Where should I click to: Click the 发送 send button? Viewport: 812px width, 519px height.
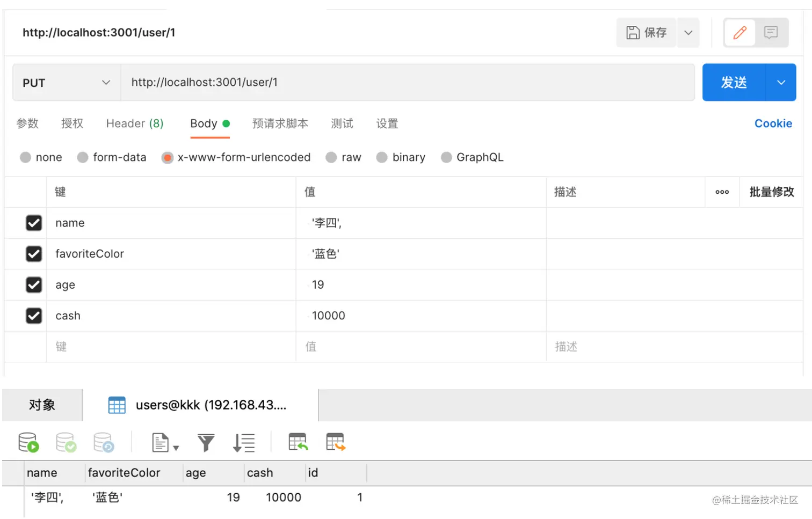pyautogui.click(x=734, y=83)
